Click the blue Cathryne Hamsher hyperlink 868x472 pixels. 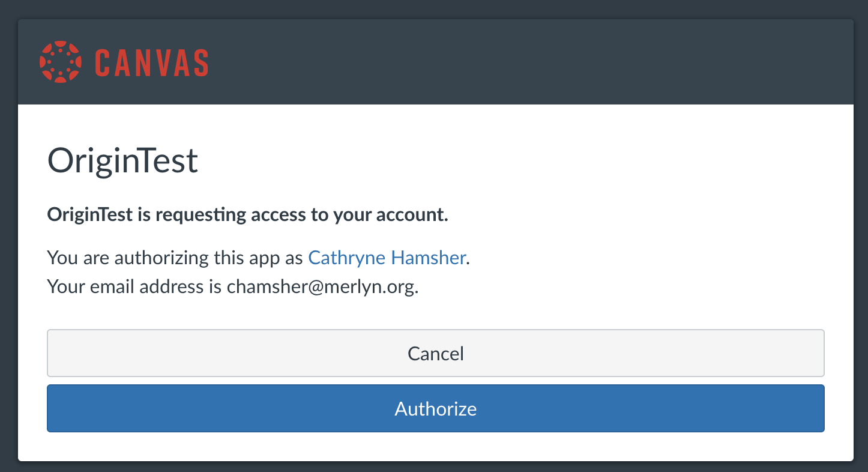tap(387, 257)
